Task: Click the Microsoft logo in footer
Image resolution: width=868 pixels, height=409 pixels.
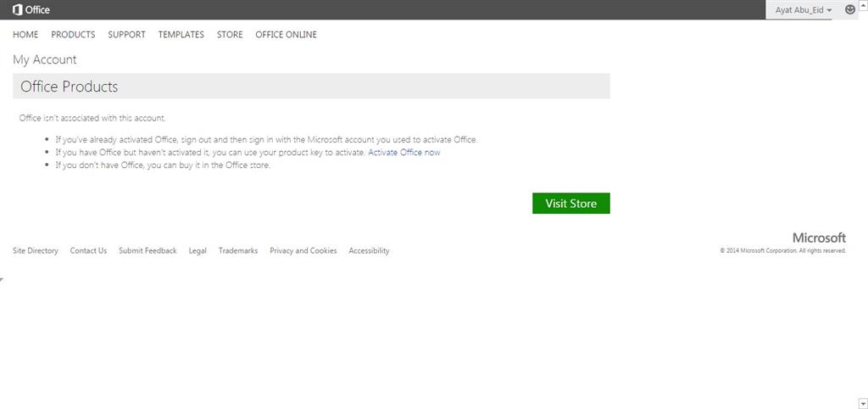Action: point(819,238)
